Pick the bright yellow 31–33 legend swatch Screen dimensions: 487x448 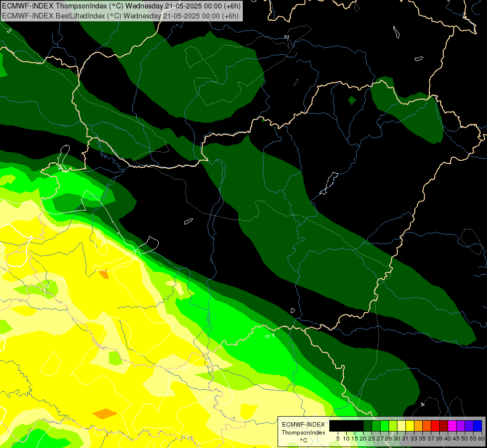tap(410, 426)
